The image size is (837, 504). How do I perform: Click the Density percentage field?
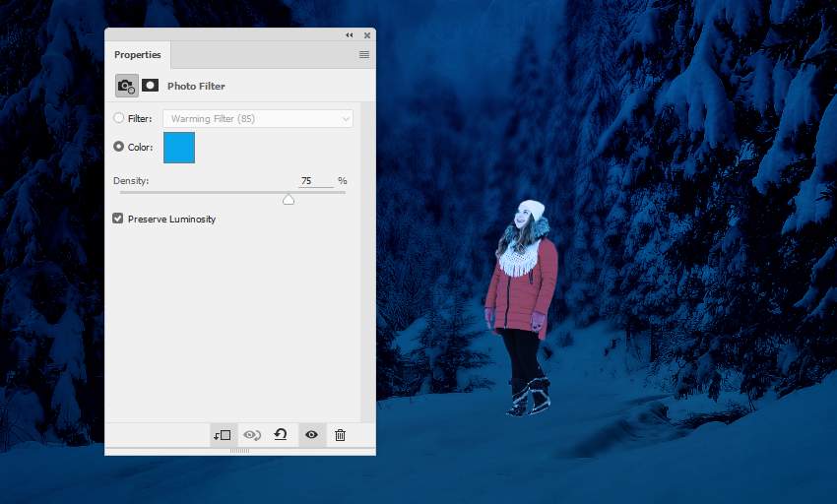[x=315, y=181]
